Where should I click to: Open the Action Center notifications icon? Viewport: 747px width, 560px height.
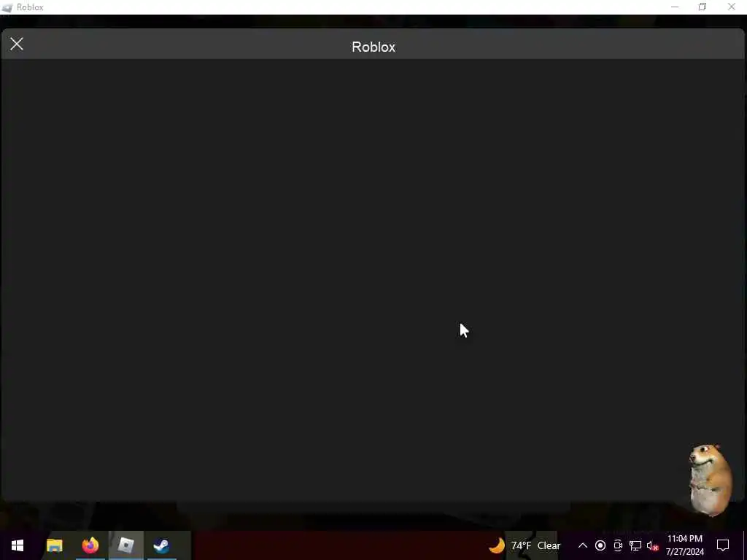(x=723, y=545)
